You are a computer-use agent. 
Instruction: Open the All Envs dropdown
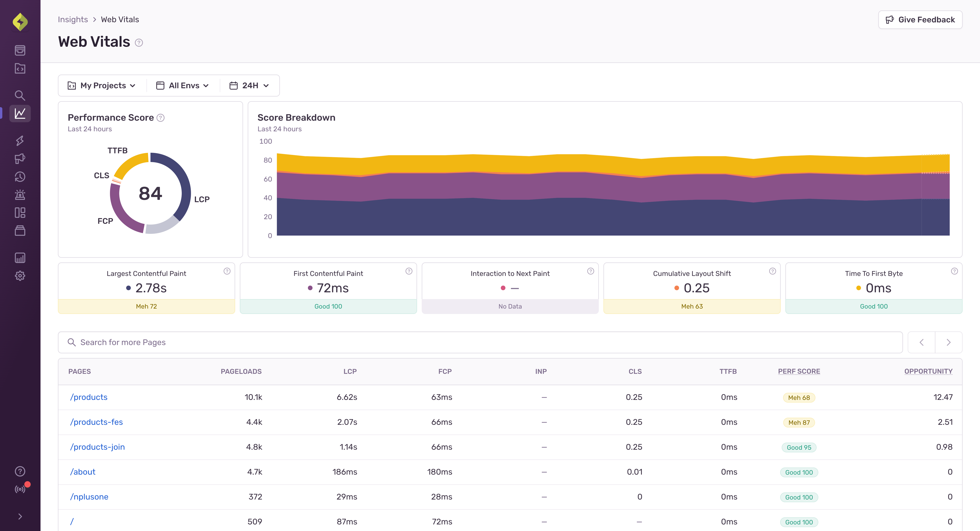click(183, 86)
